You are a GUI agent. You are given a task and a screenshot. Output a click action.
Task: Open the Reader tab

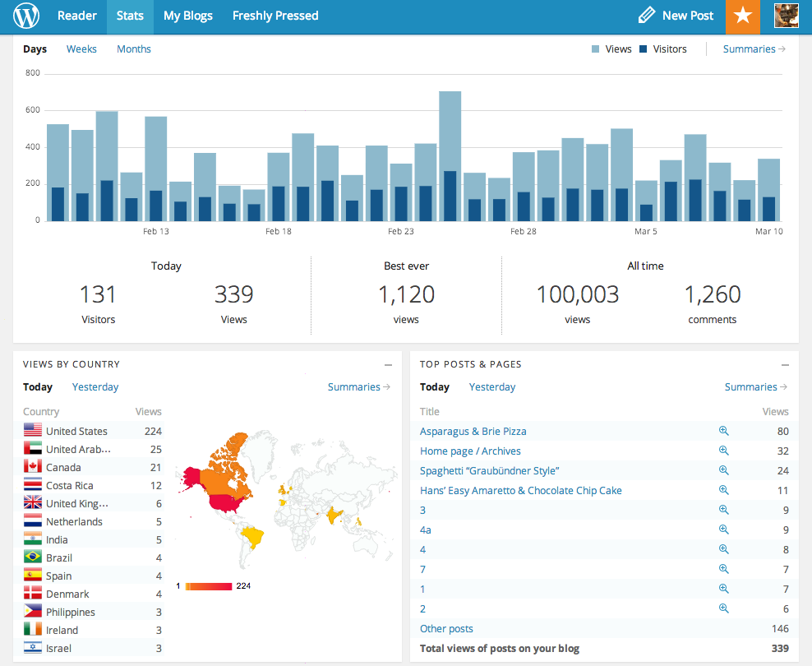point(77,16)
